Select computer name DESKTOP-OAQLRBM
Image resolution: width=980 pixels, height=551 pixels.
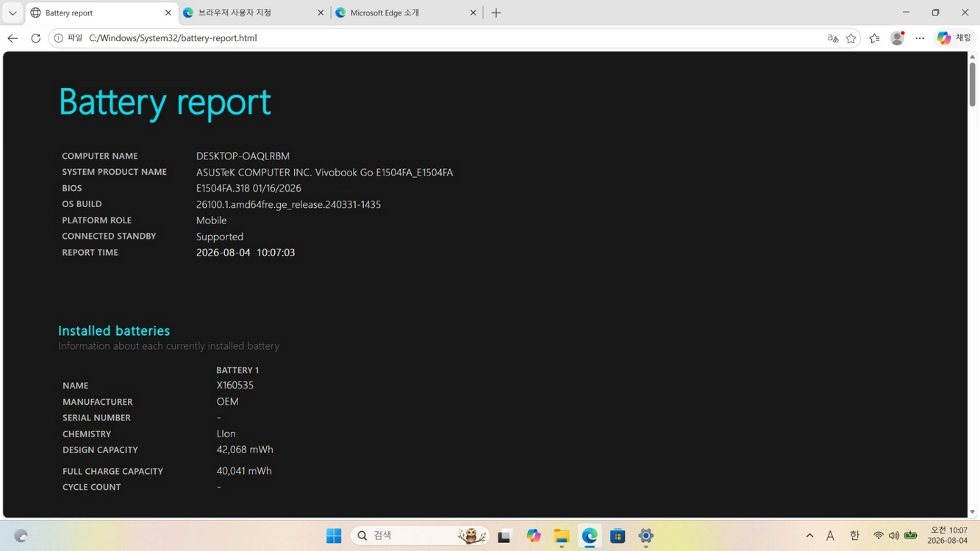coord(243,156)
